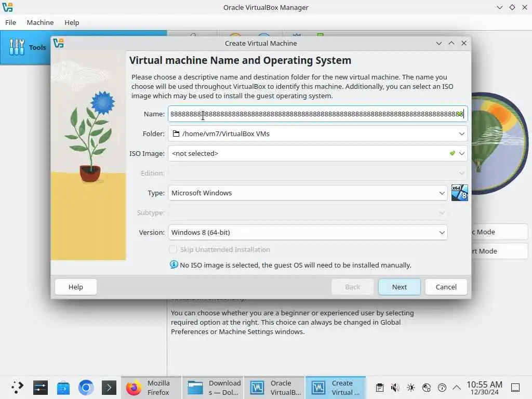Toggle the Skip Unattended Installation checkbox
The width and height of the screenshot is (532, 399).
(172, 249)
